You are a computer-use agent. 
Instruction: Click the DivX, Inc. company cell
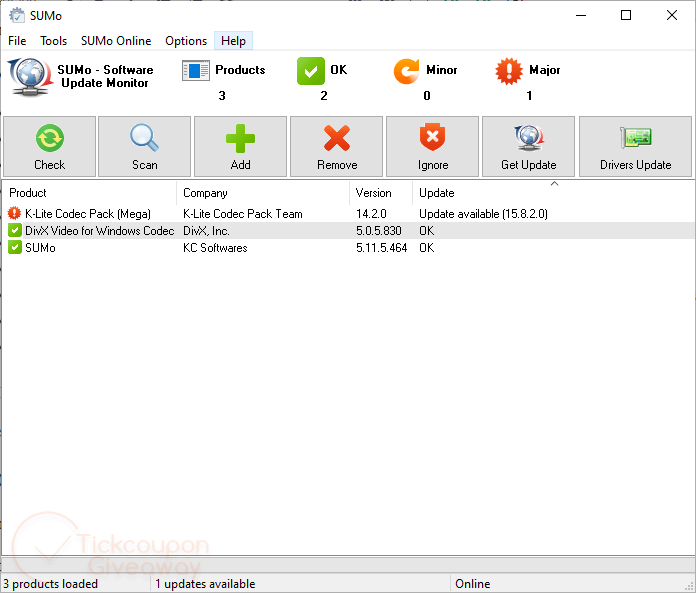pyautogui.click(x=206, y=231)
